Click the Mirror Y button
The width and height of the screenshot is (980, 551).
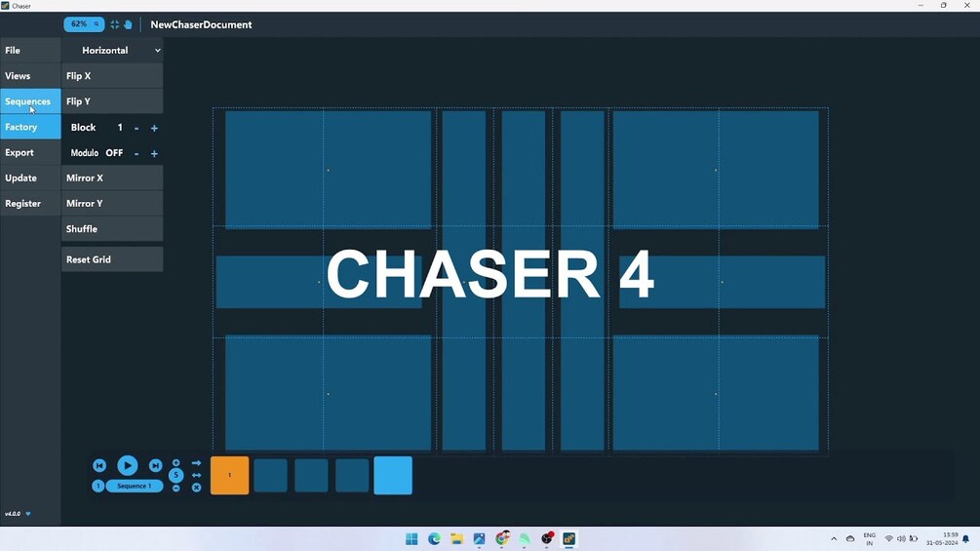click(x=112, y=204)
